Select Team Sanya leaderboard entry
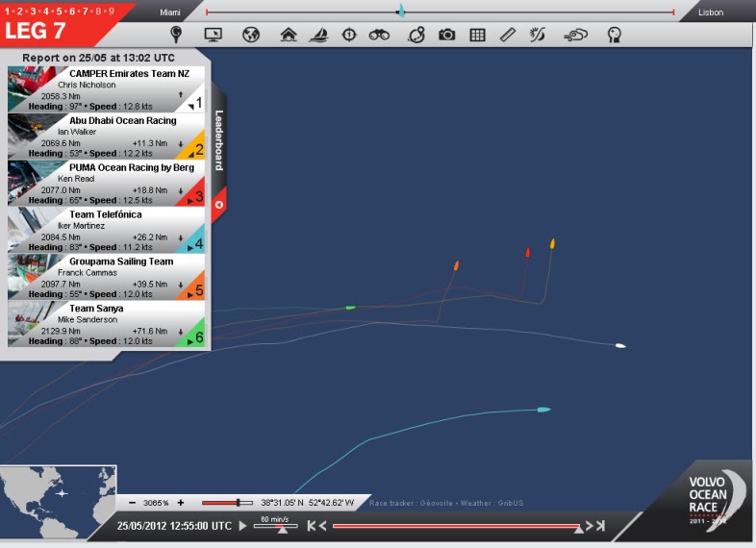 (106, 324)
